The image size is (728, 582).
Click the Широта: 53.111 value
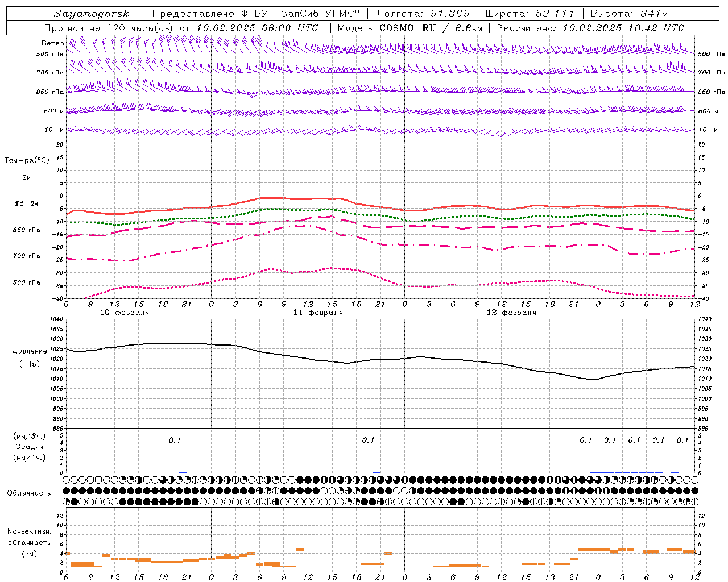(x=530, y=14)
